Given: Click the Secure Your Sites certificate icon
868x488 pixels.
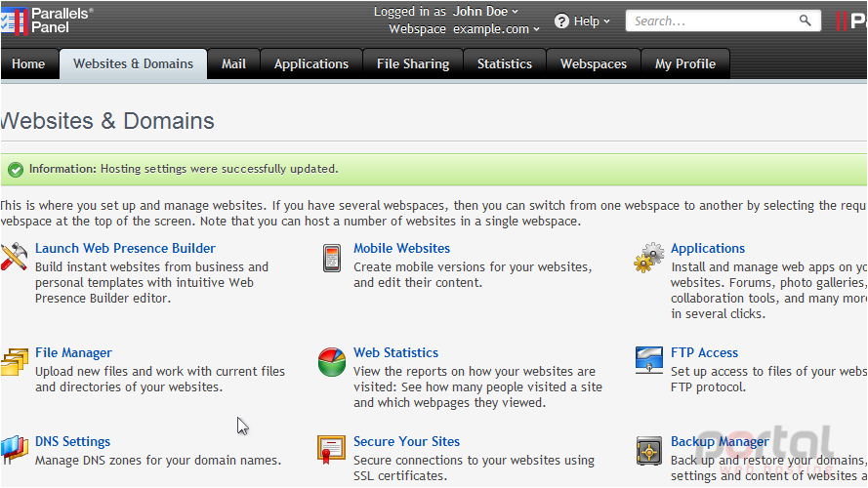Looking at the screenshot, I should [331, 449].
